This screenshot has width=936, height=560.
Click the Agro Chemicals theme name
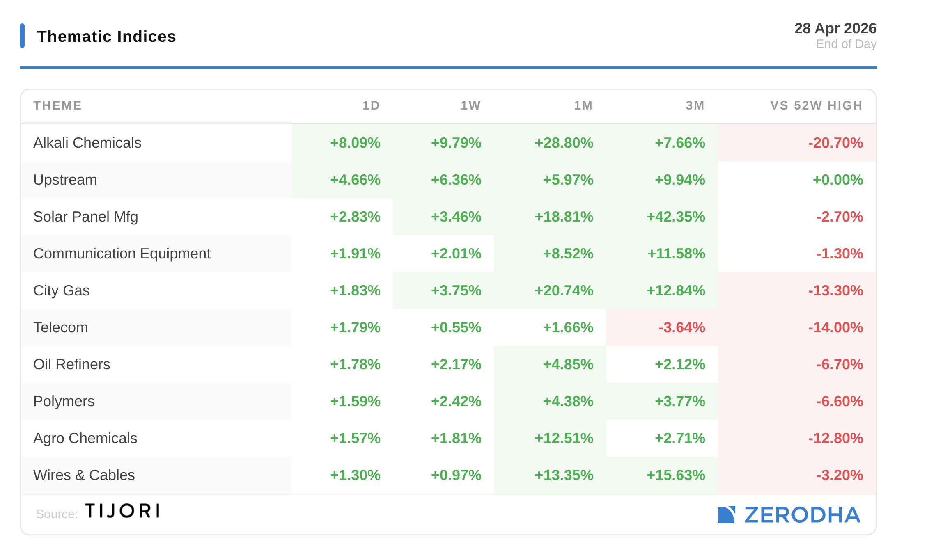click(x=85, y=438)
